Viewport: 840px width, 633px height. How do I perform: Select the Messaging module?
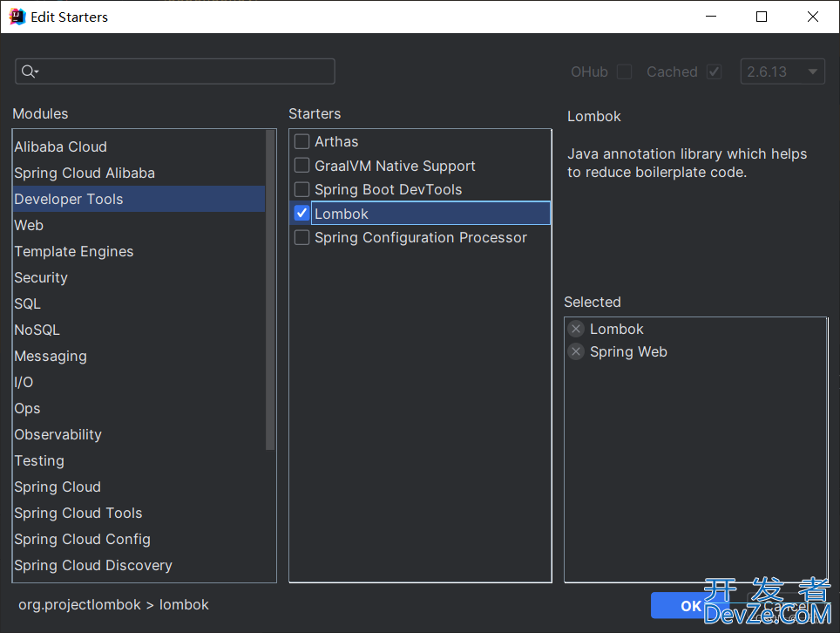click(x=139, y=356)
